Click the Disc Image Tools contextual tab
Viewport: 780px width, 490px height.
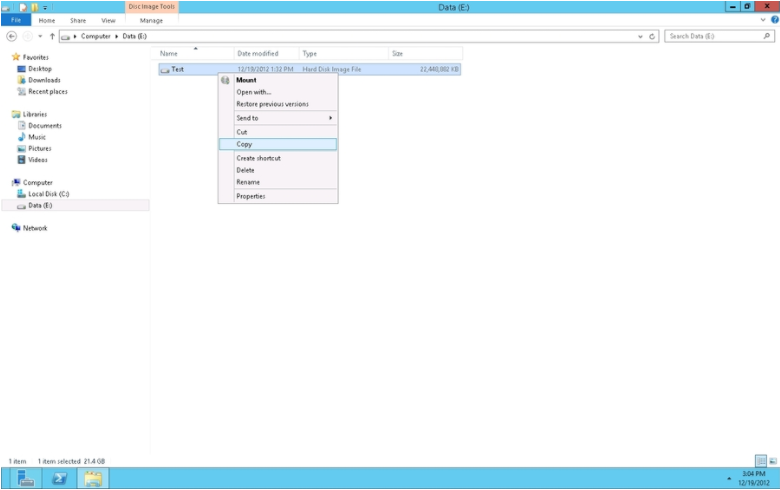point(152,7)
